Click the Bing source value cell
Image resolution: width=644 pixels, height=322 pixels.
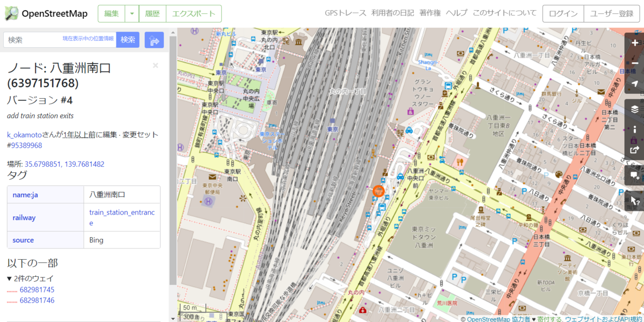[x=122, y=240]
